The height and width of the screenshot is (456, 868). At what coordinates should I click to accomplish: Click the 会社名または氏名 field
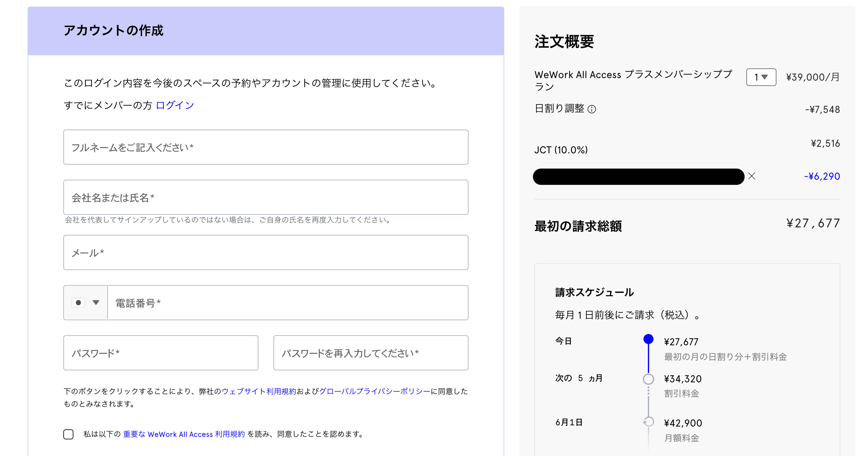[266, 197]
